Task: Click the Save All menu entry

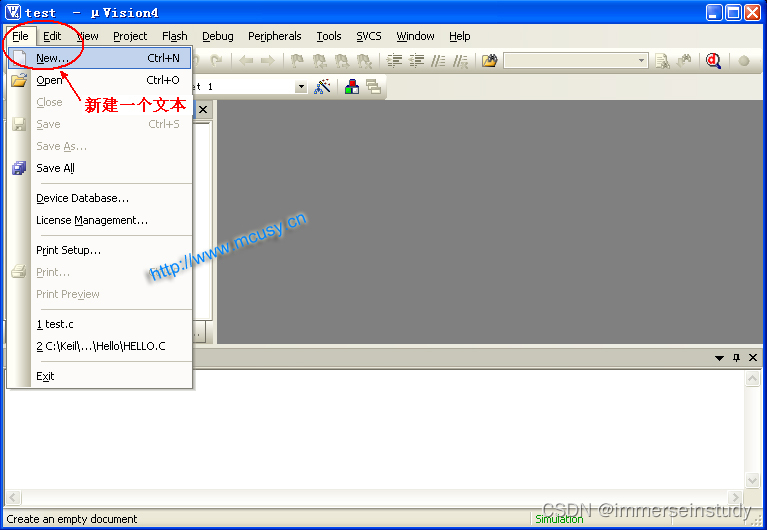Action: [100, 168]
